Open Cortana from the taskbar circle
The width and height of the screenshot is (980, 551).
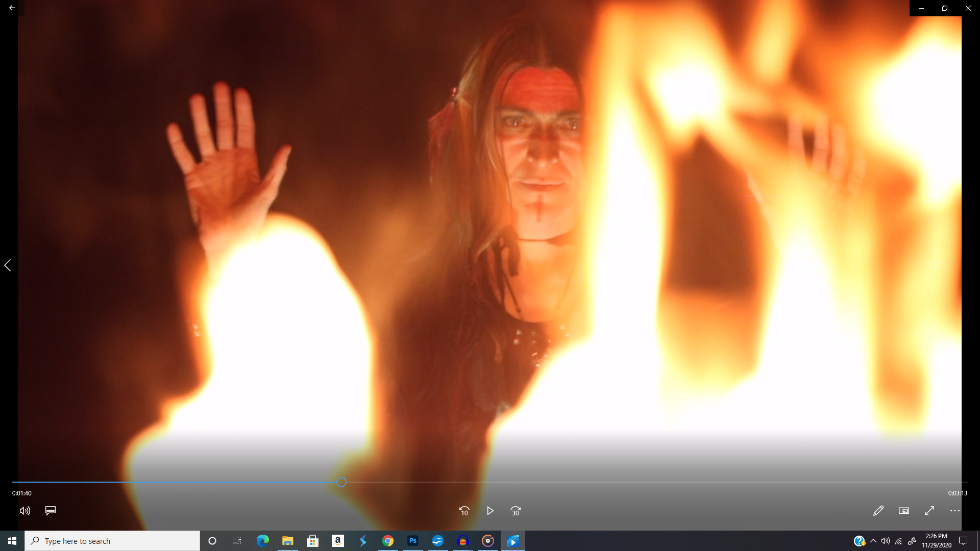(212, 541)
